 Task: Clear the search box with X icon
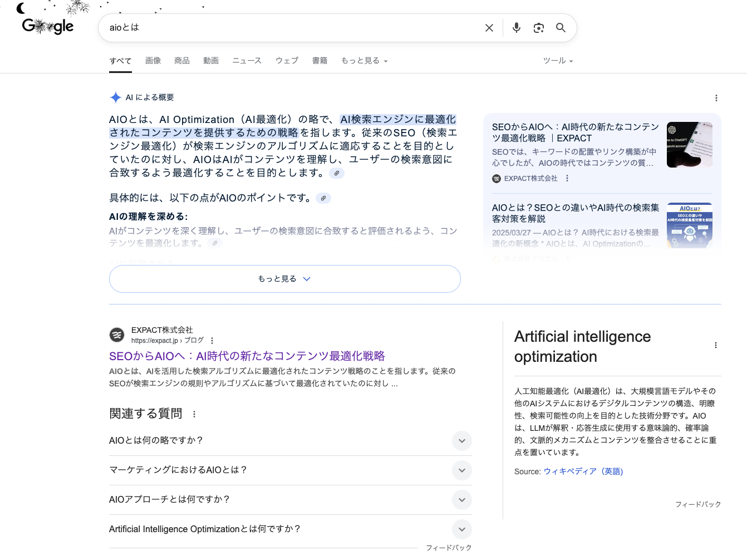click(x=489, y=28)
